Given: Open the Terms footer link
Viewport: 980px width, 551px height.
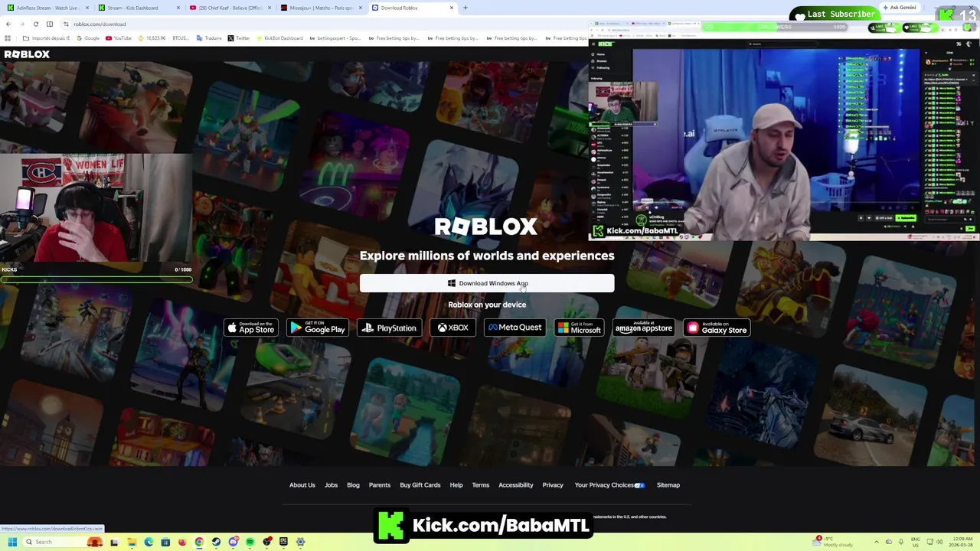Looking at the screenshot, I should point(481,485).
